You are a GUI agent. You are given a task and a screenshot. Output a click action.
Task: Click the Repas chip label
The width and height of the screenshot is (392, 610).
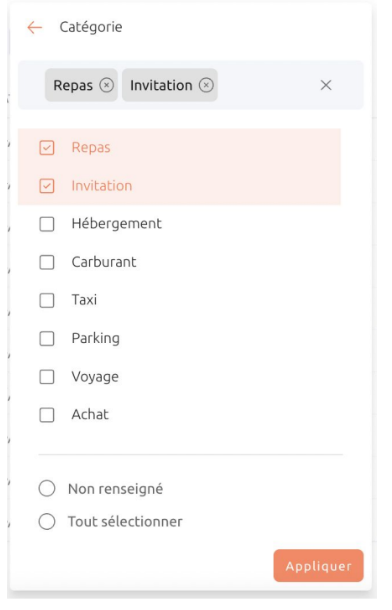point(73,85)
